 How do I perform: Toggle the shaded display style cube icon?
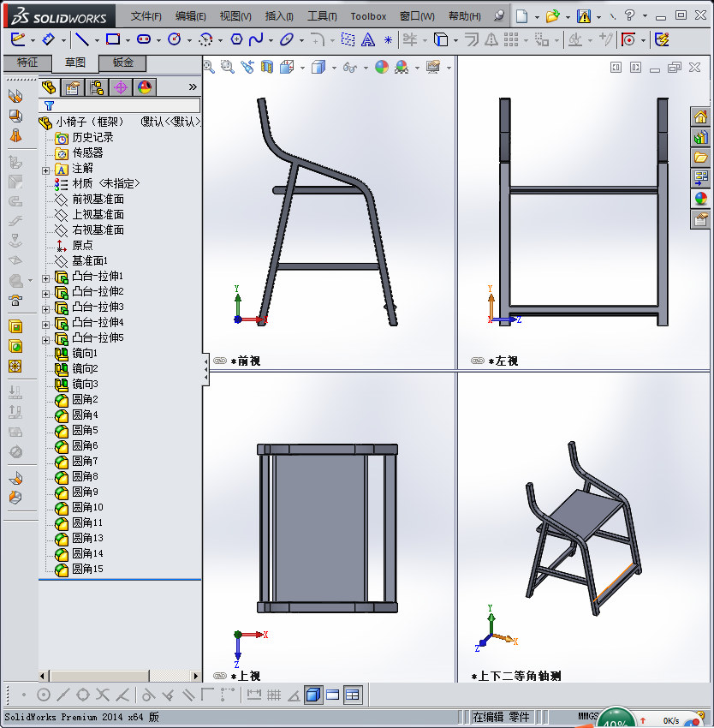(318, 67)
